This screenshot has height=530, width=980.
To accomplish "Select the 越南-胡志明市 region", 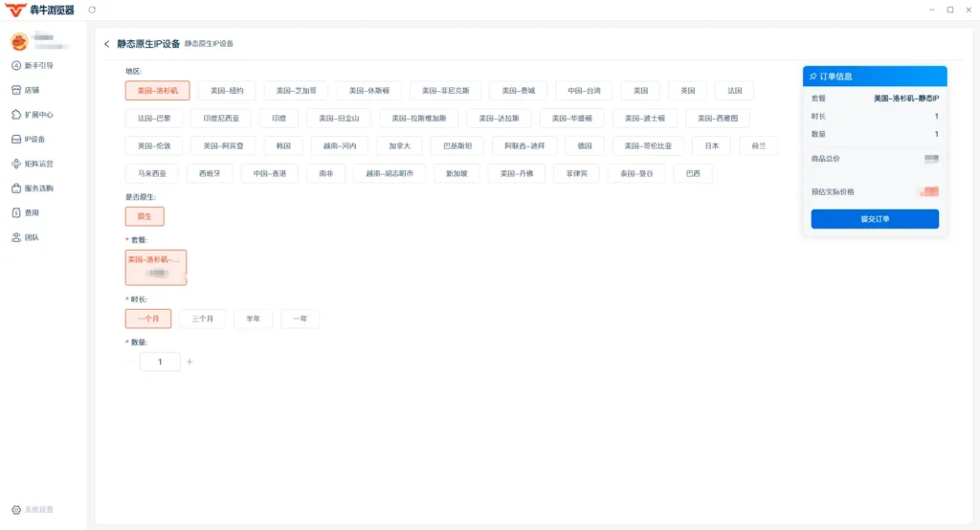I will tap(390, 173).
